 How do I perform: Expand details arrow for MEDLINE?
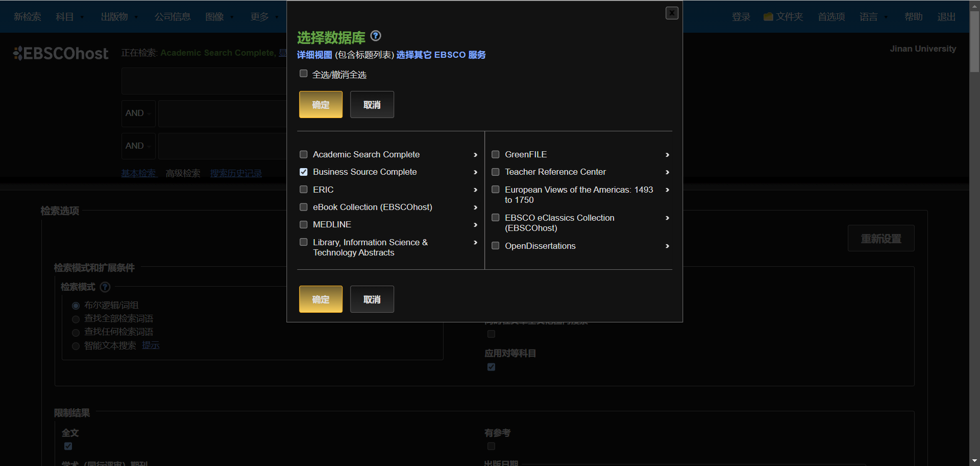(x=475, y=225)
